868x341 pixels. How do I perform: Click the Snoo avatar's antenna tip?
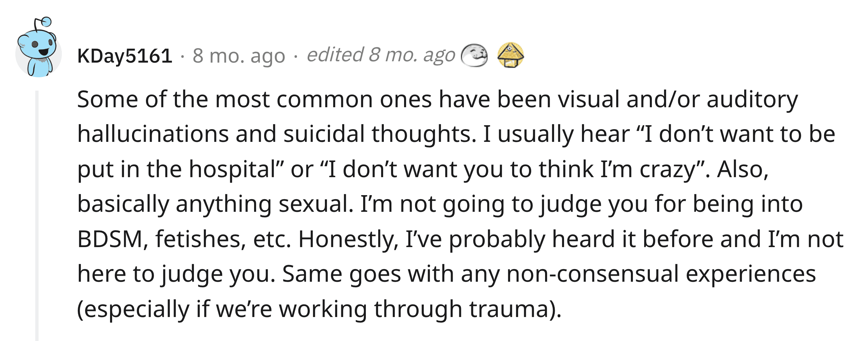(x=47, y=22)
